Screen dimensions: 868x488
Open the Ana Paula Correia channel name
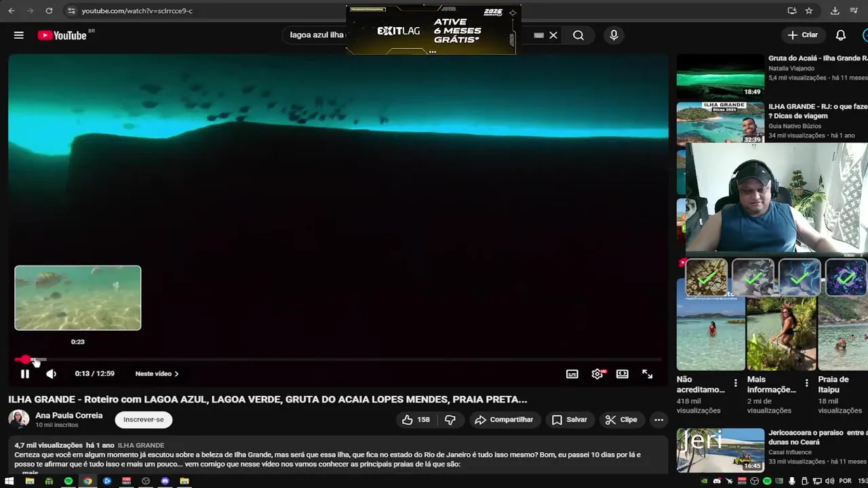(69, 415)
